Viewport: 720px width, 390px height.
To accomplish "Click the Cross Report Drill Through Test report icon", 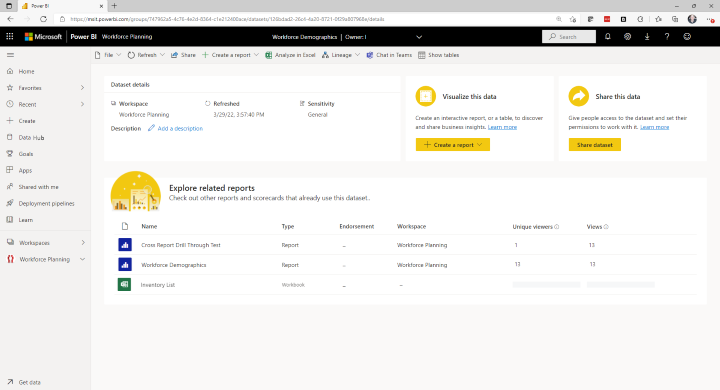I will (x=124, y=245).
